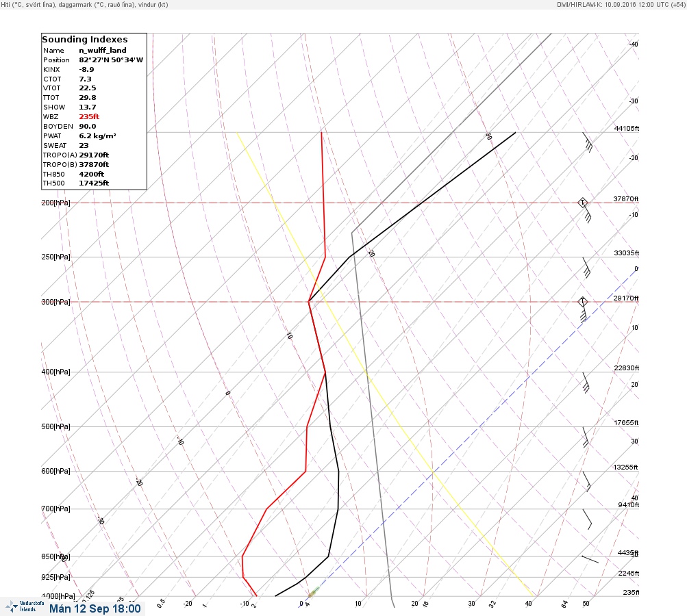Click the 500[hPa] pressure axis label
This screenshot has height=616, width=687.
[x=55, y=426]
